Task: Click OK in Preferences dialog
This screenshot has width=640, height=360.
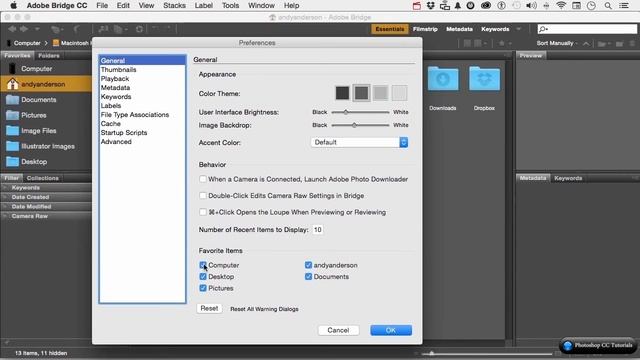Action: click(x=391, y=330)
